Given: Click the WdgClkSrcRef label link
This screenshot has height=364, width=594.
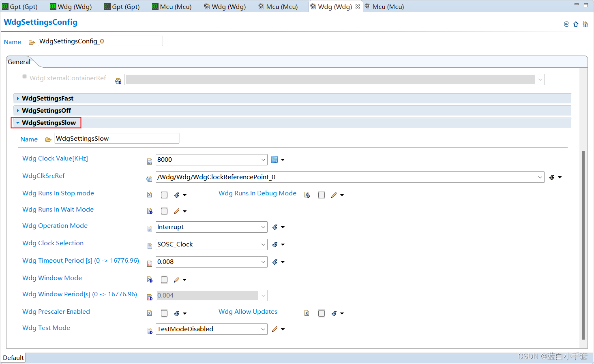Looking at the screenshot, I should click(x=43, y=176).
